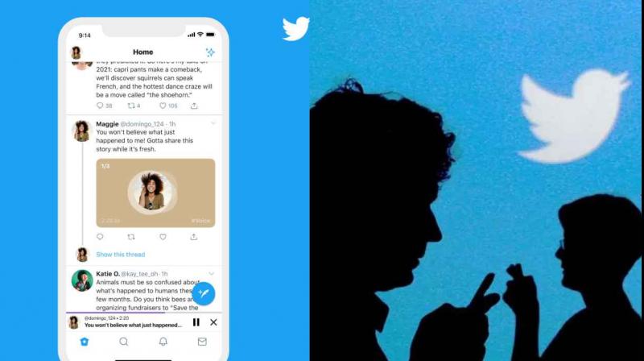Expand options chevron on Katie O.'s tweet
Viewport: 644px width, 361px height.
(x=211, y=273)
